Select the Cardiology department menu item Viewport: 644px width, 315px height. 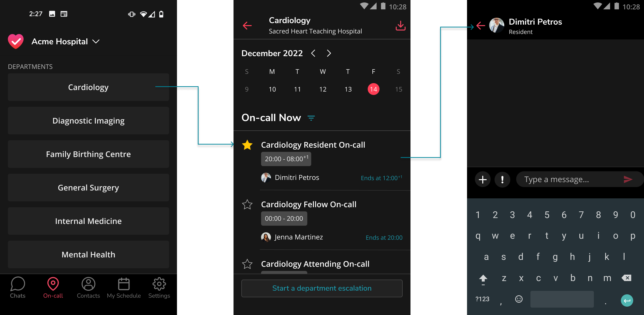coord(88,87)
